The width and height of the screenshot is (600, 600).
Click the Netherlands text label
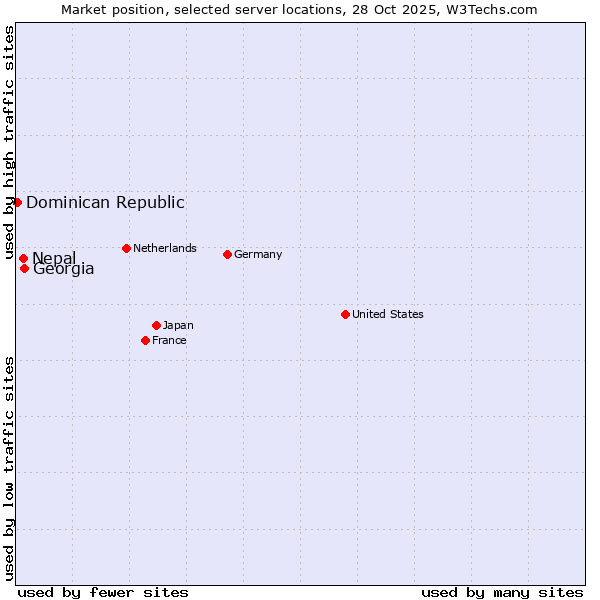(165, 248)
